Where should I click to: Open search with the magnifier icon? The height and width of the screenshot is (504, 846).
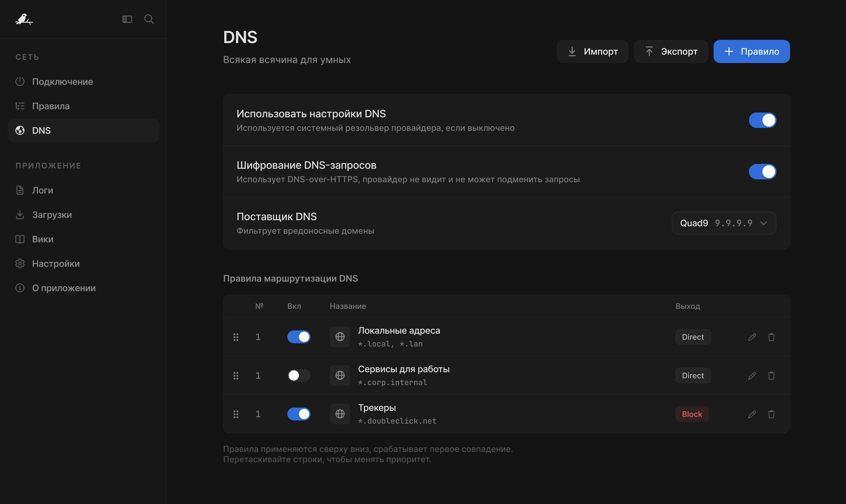click(149, 19)
